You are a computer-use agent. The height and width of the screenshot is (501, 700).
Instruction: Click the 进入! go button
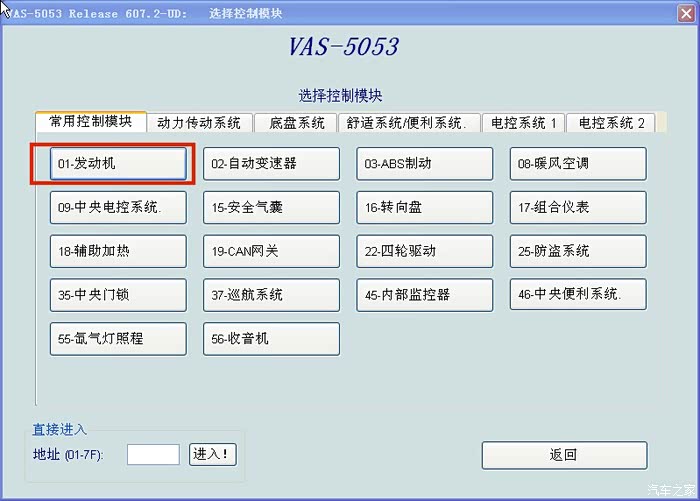212,455
